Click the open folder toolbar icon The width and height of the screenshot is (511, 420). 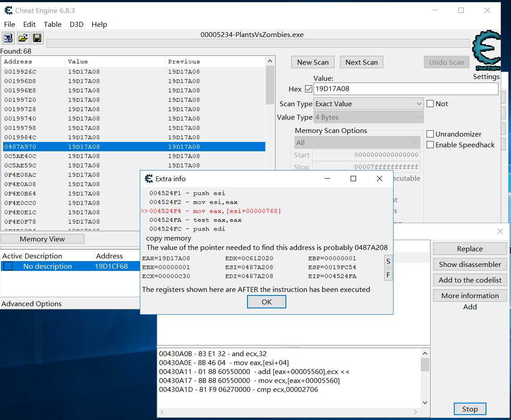(x=23, y=38)
